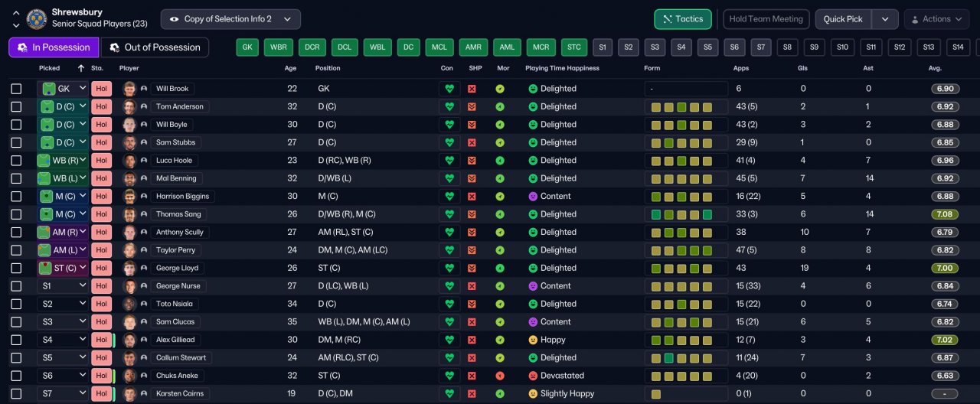Open Taylor Perry's player name link
This screenshot has width=980, height=404.
tap(175, 250)
